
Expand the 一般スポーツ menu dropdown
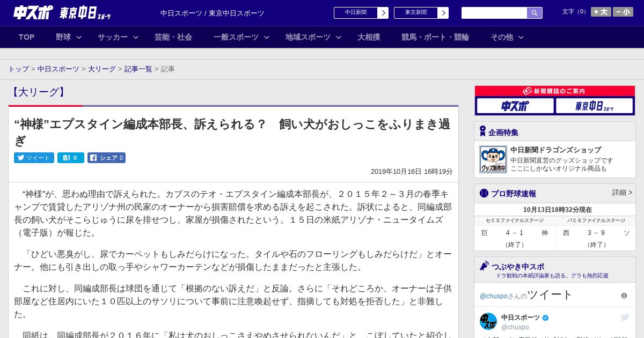point(241,37)
